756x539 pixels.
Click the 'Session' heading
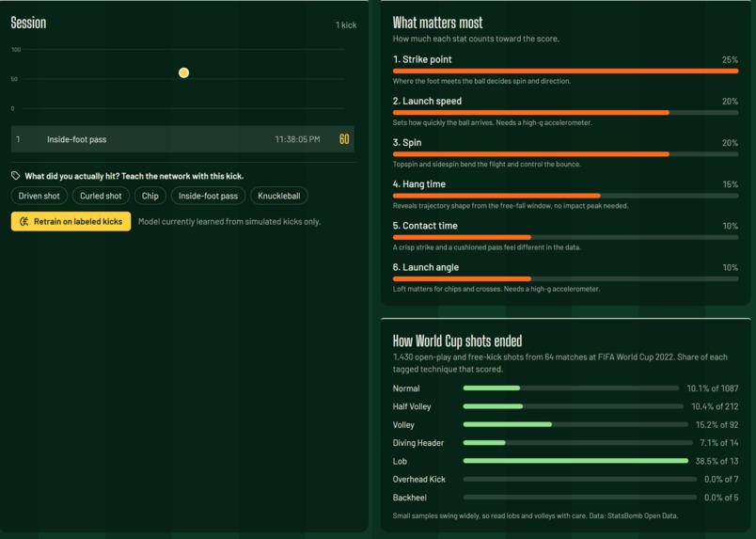(x=28, y=23)
